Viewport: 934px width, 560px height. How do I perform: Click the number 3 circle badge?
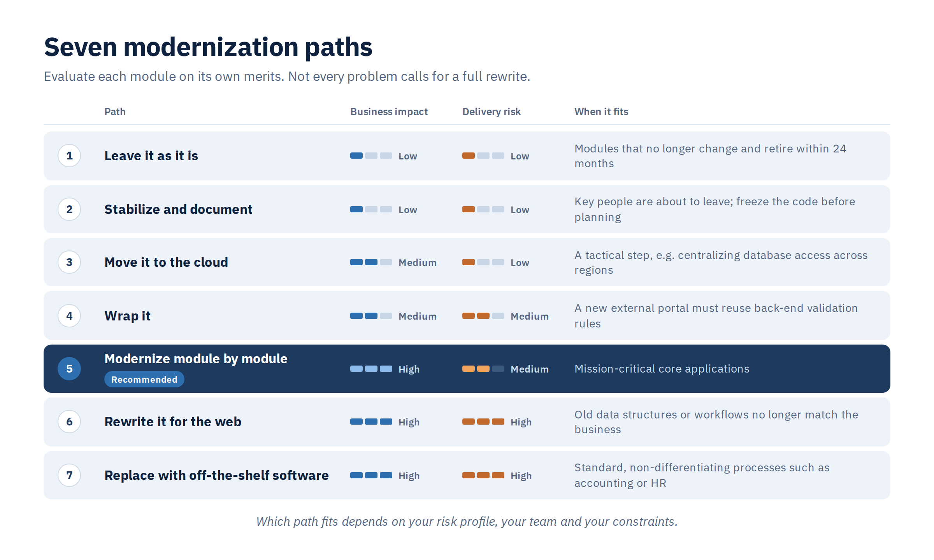69,262
